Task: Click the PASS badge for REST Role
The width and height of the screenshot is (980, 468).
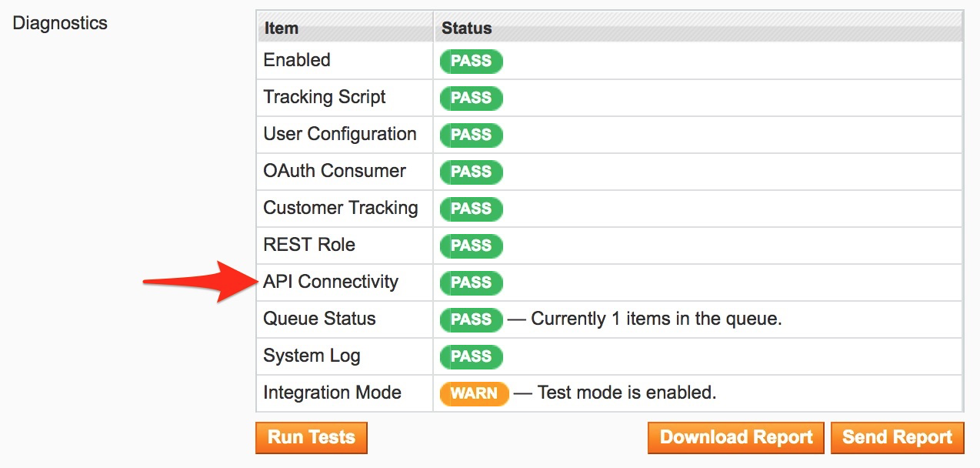Action: click(x=472, y=246)
